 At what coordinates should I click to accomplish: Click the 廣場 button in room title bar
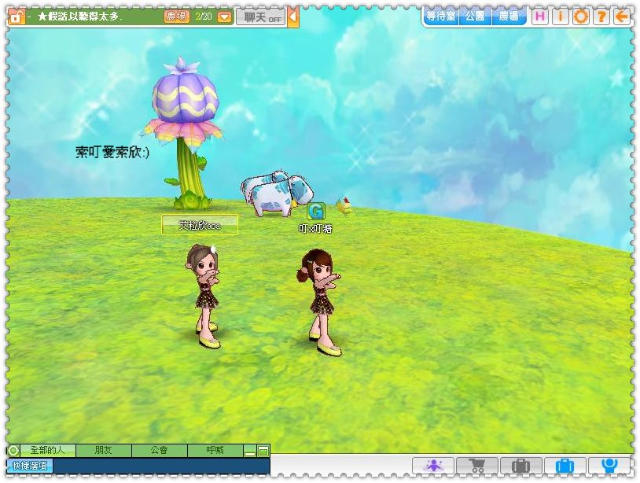tap(177, 17)
